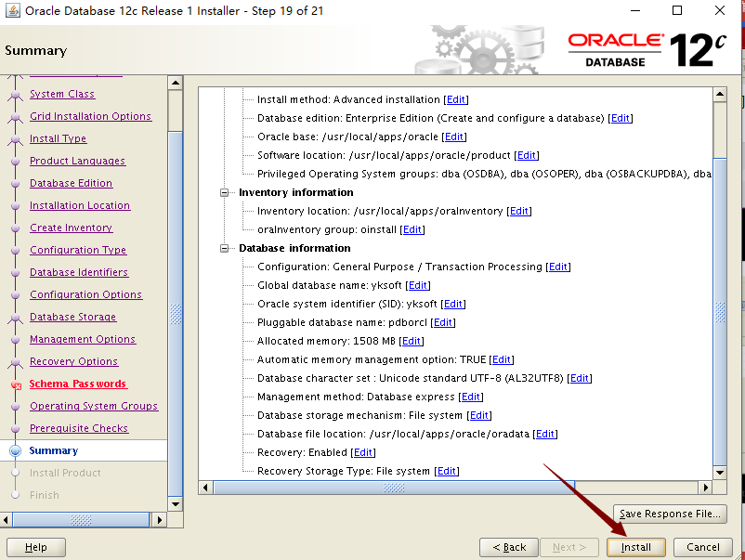Edit the Software location path
Viewport: 745px width, 560px height.
[x=527, y=155]
